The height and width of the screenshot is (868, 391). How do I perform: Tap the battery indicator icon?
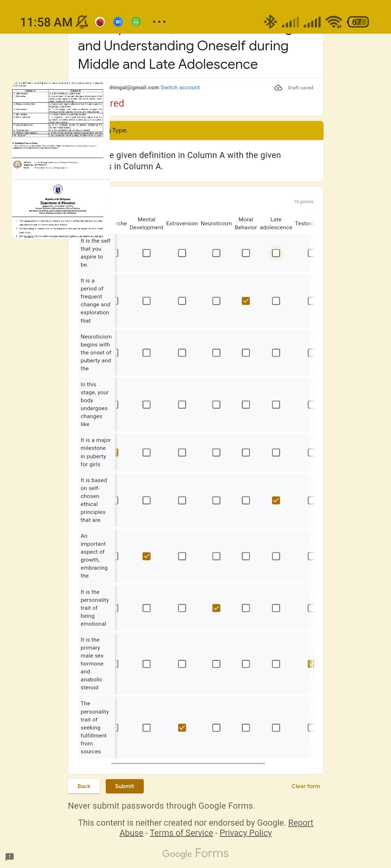point(358,22)
